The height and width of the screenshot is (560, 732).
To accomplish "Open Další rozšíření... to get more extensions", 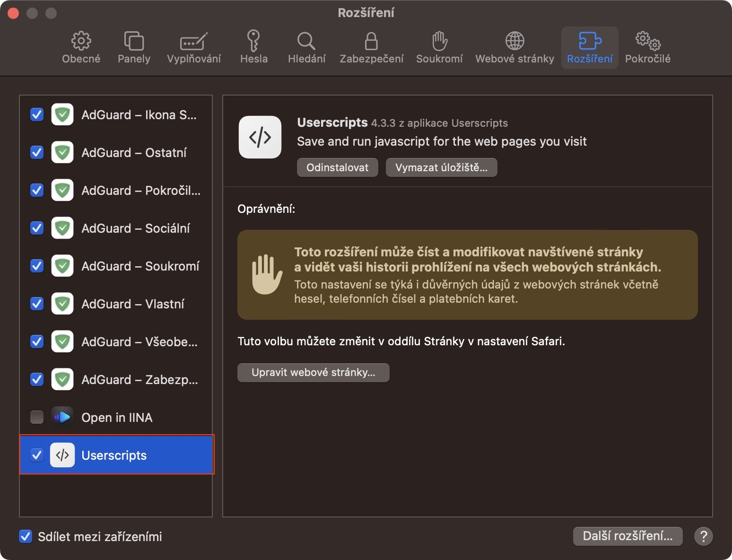I will (x=627, y=536).
